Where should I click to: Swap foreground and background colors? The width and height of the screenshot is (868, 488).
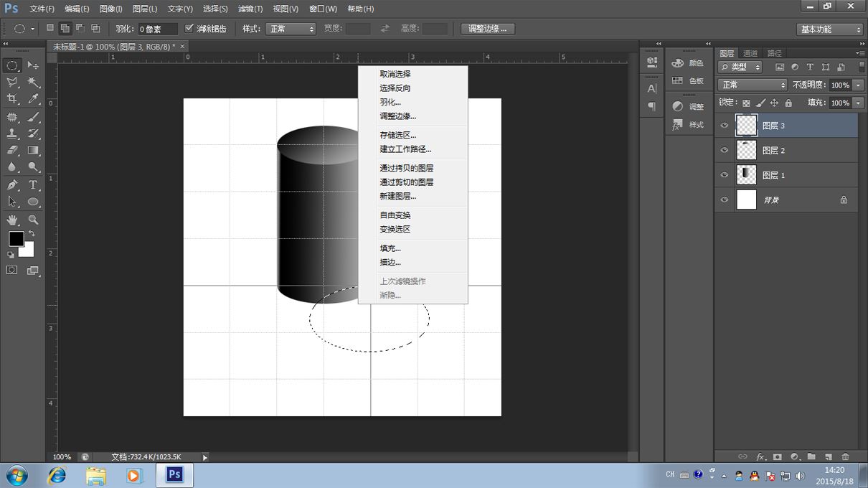[x=32, y=234]
